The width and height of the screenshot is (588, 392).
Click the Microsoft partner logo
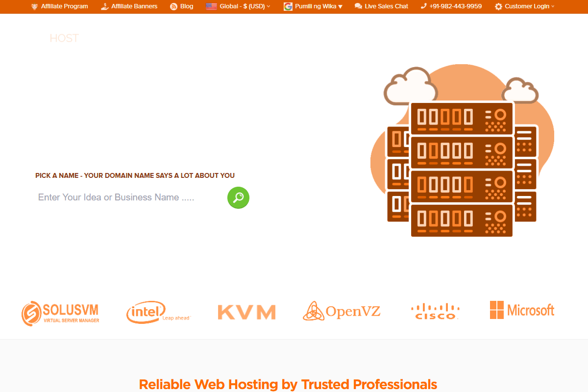522,310
